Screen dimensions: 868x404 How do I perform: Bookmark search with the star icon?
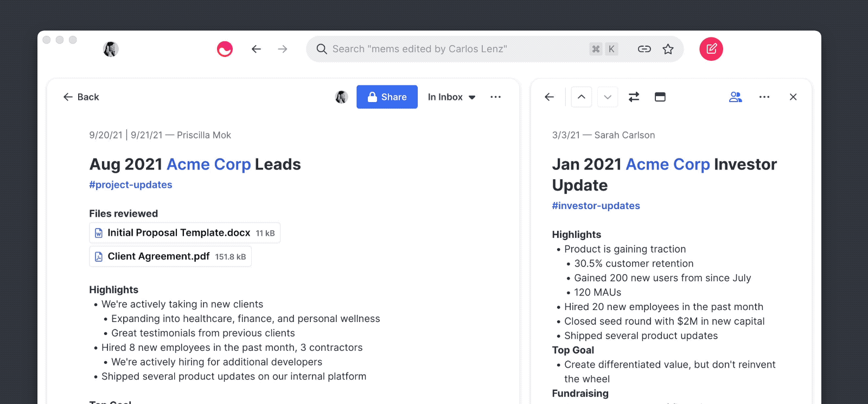point(668,49)
